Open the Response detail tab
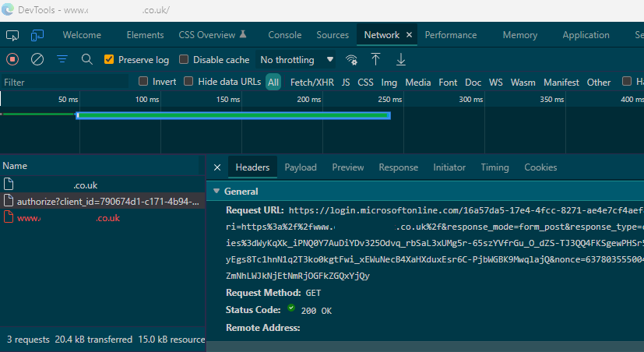The image size is (644, 352). click(x=399, y=167)
